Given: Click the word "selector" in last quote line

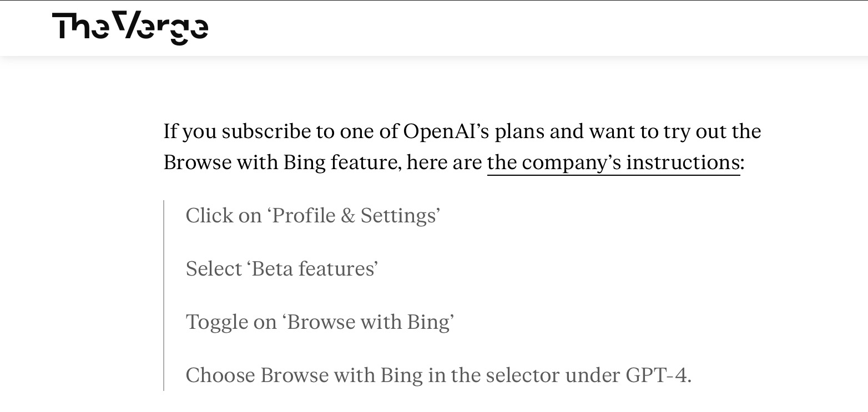Looking at the screenshot, I should [x=522, y=375].
